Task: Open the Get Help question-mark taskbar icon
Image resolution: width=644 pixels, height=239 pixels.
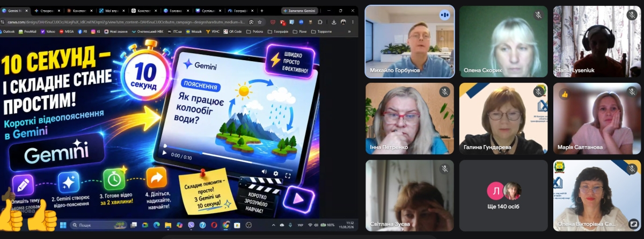Action: [203, 226]
